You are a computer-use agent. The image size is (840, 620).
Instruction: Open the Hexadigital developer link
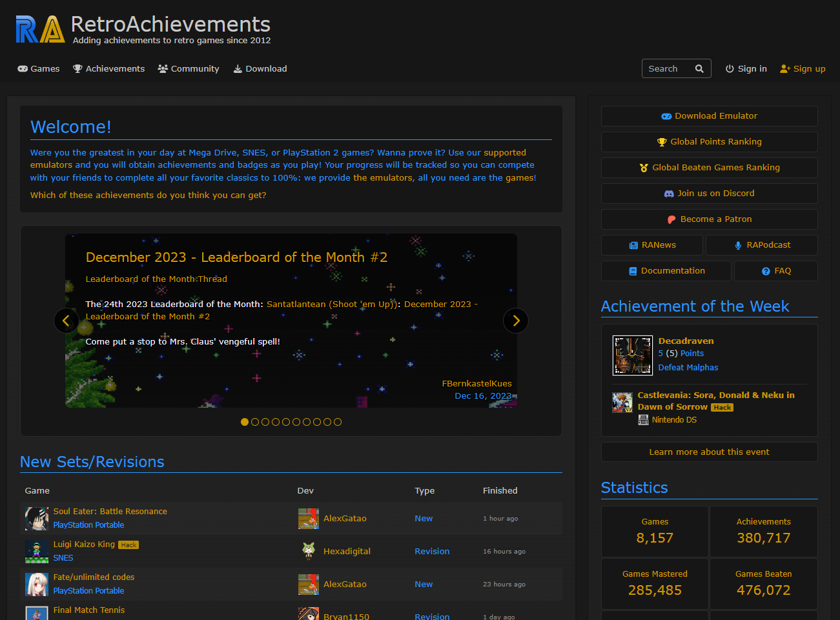click(x=347, y=552)
